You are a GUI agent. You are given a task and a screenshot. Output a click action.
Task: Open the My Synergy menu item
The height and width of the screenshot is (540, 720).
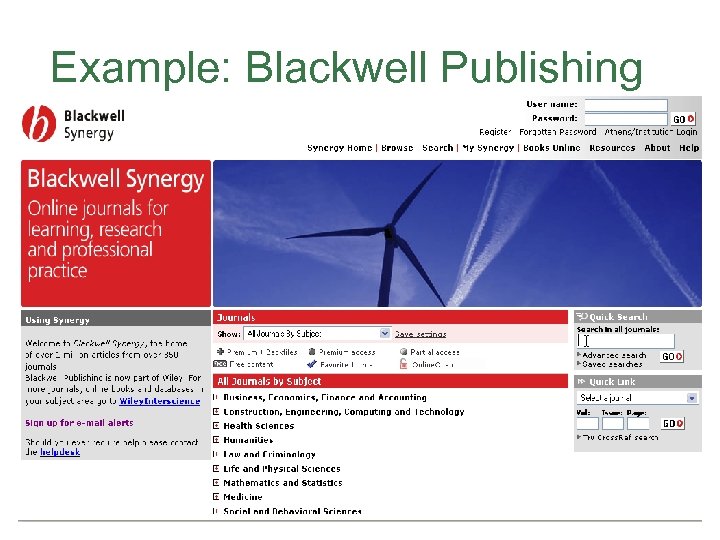488,148
